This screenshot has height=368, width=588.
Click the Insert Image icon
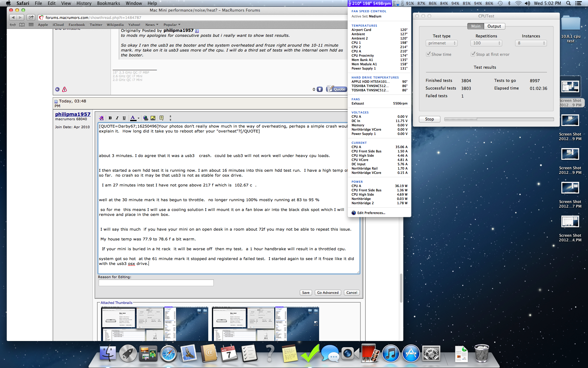(153, 118)
